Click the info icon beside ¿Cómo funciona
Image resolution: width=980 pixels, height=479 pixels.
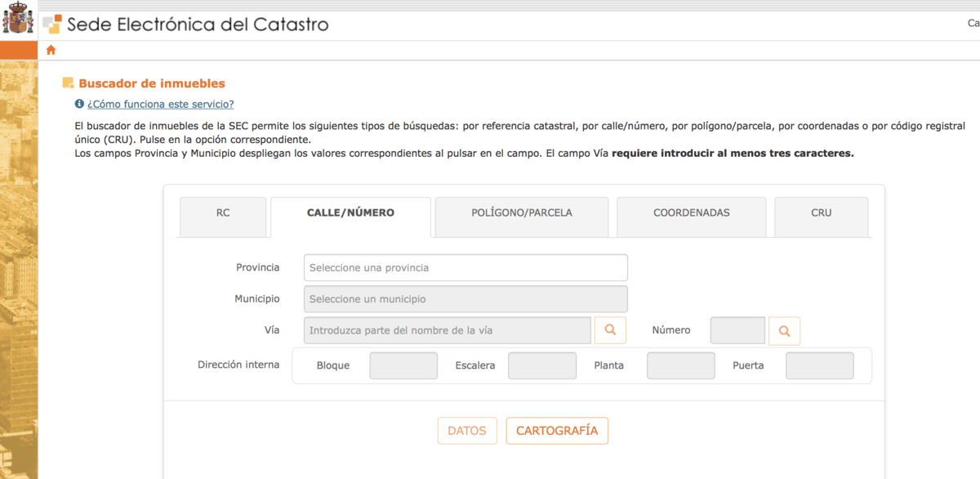(x=79, y=104)
